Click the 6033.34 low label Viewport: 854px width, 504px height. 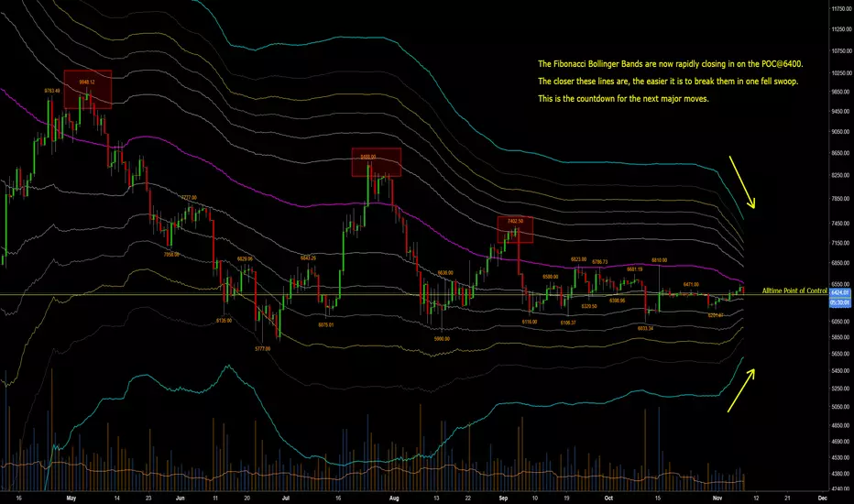point(645,329)
